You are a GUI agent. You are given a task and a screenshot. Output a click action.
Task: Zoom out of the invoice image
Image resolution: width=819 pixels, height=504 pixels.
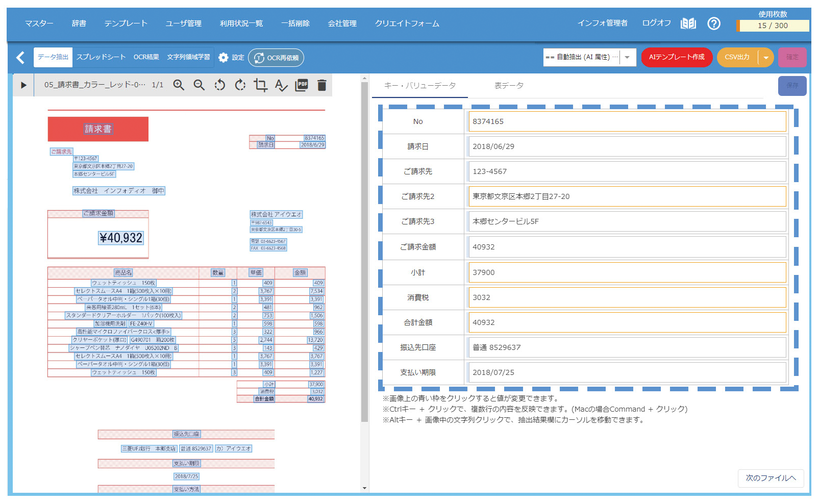point(199,85)
